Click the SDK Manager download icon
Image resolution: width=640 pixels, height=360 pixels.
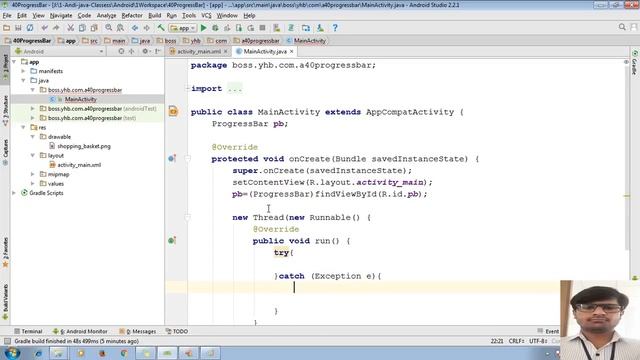tap(320, 28)
